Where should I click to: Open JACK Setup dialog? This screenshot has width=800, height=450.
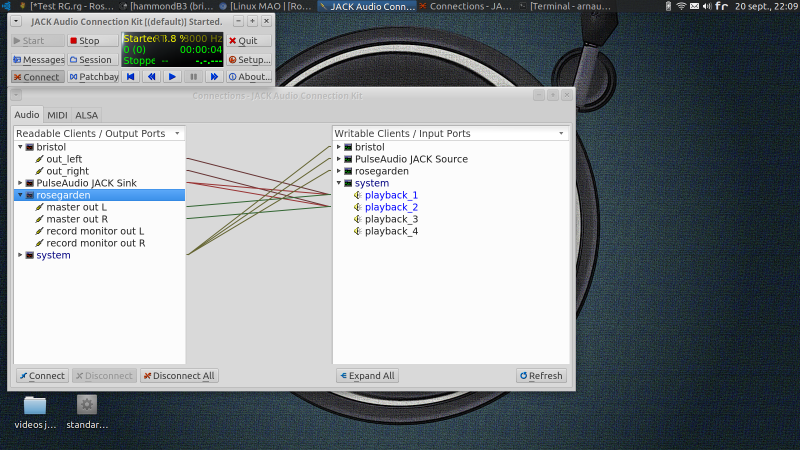coord(249,59)
